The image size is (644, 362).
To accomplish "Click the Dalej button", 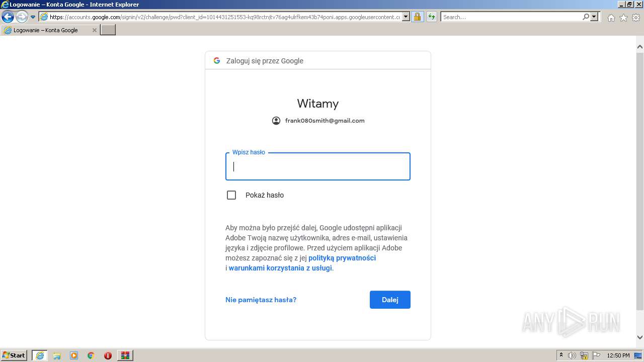I will (x=390, y=300).
